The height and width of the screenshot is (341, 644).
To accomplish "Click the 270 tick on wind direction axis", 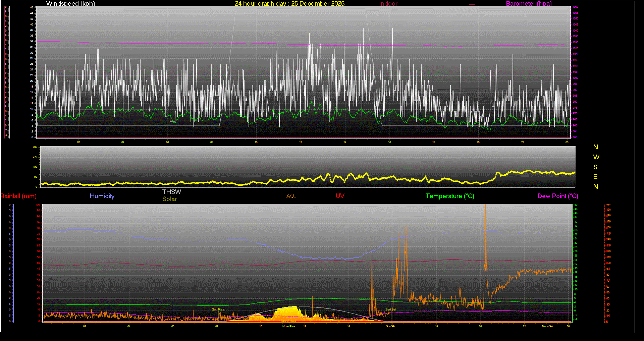I will [x=35, y=157].
